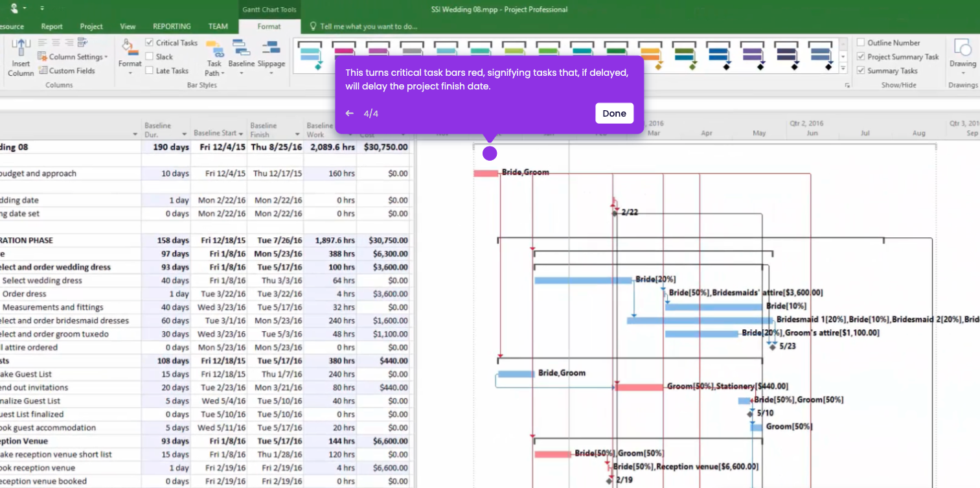The width and height of the screenshot is (980, 488).
Task: Go back to previous tooltip step arrow
Action: pyautogui.click(x=350, y=113)
